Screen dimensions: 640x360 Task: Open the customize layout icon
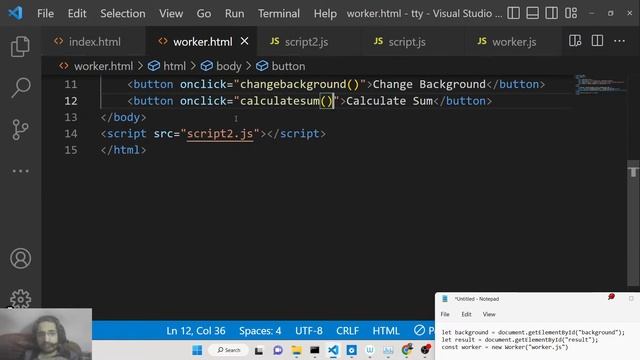[571, 13]
